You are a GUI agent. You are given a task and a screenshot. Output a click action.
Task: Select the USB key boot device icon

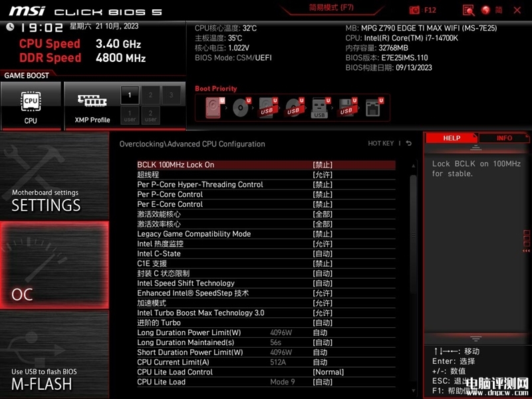tap(321, 108)
